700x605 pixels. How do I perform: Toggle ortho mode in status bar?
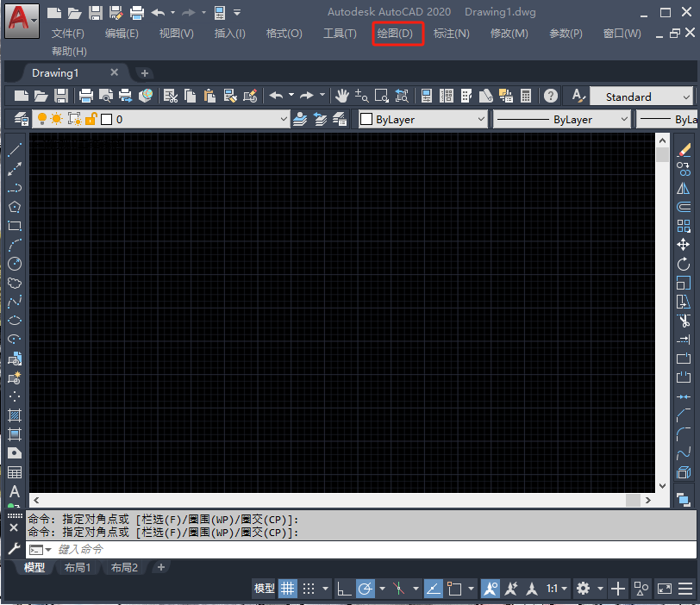click(x=344, y=589)
